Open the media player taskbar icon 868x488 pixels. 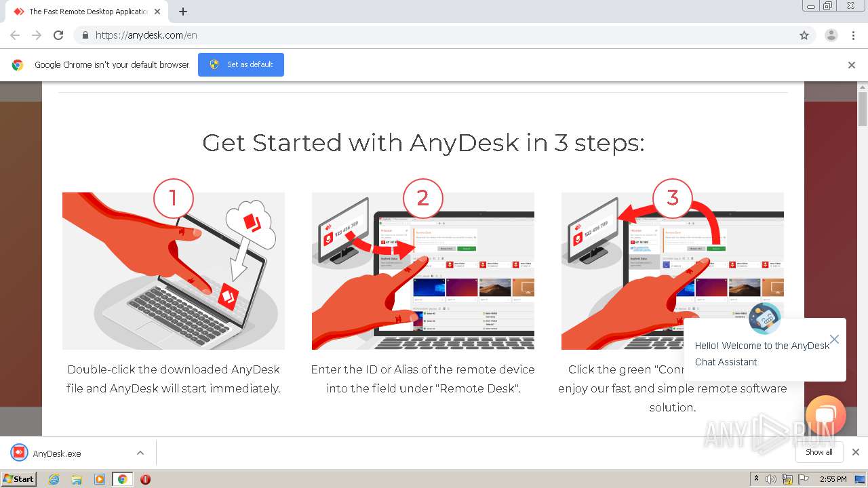point(100,479)
